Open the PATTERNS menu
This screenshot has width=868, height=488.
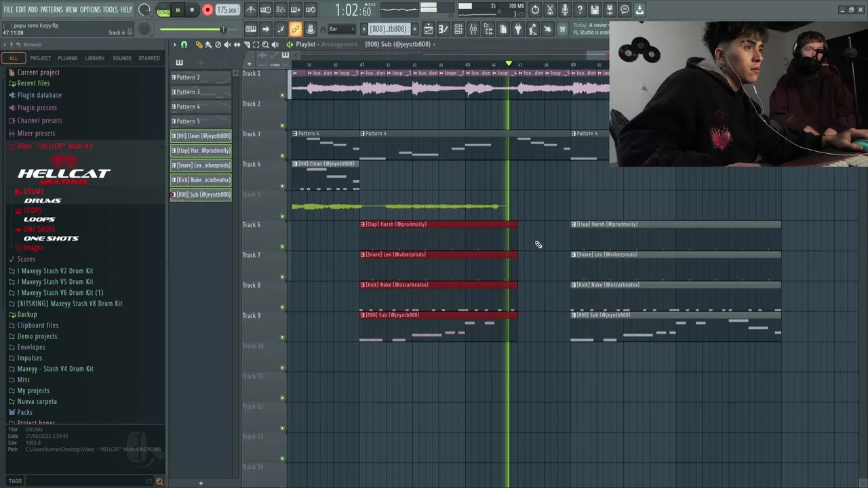point(52,9)
